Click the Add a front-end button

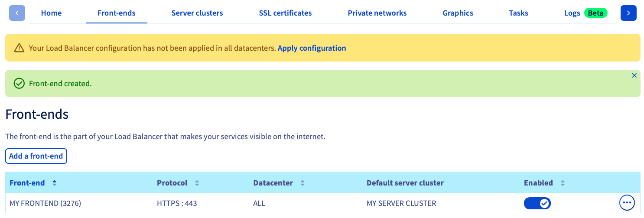click(x=36, y=156)
